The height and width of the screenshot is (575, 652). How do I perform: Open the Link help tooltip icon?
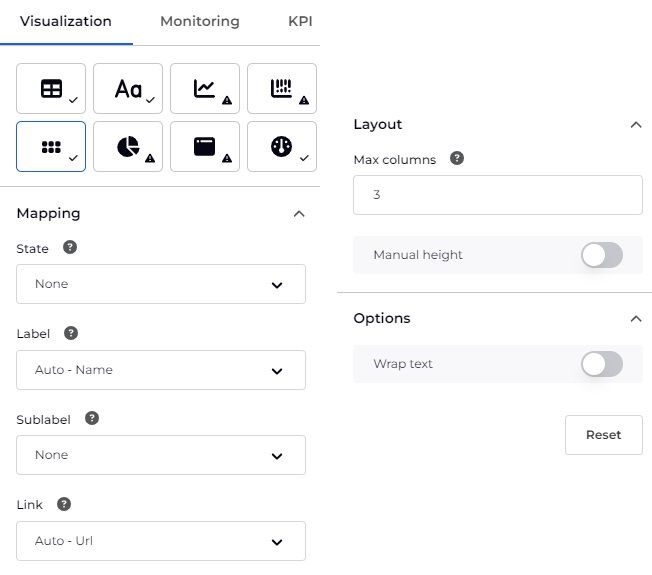pyautogui.click(x=64, y=504)
